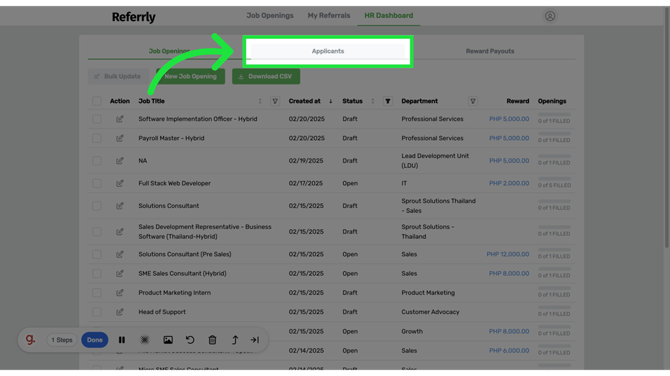
Task: Open the user profile avatar icon
Action: 550,16
